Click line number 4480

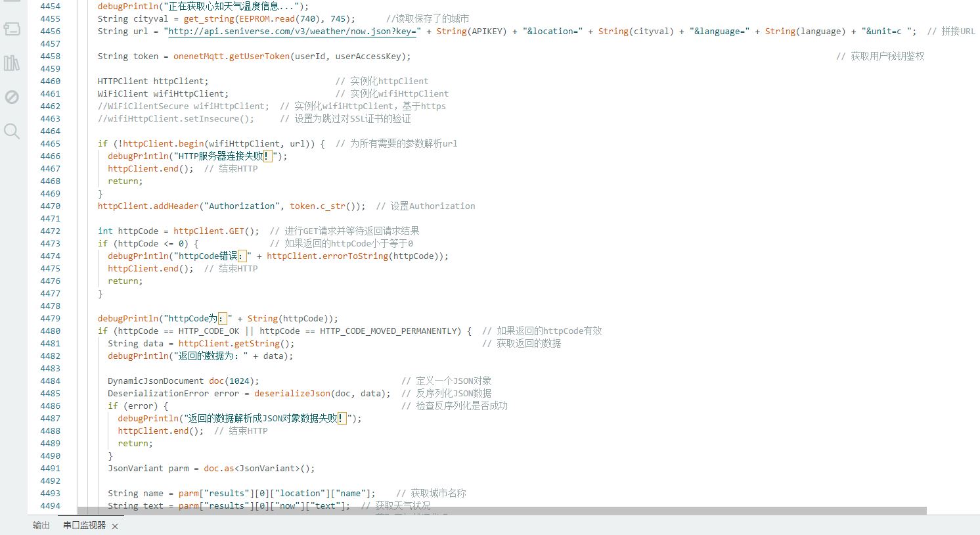(50, 331)
